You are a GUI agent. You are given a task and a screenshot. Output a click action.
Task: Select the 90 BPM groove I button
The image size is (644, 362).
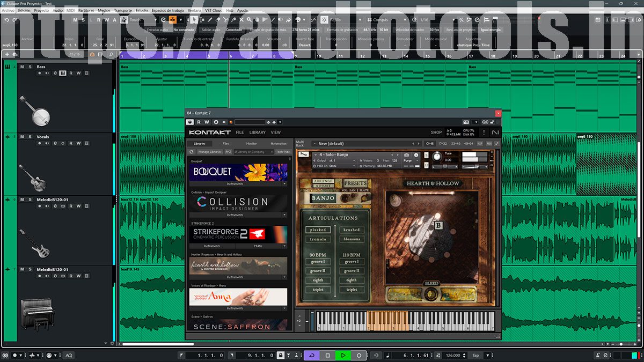coord(318,262)
